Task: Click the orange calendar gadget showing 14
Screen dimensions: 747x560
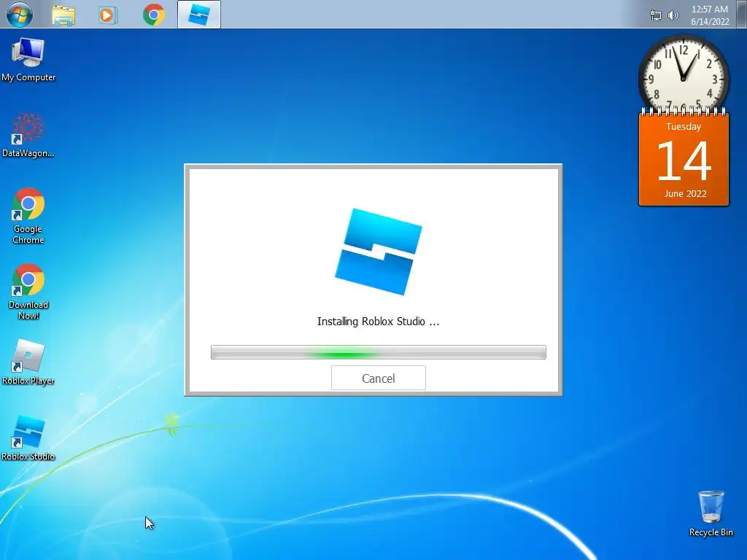Action: (684, 158)
